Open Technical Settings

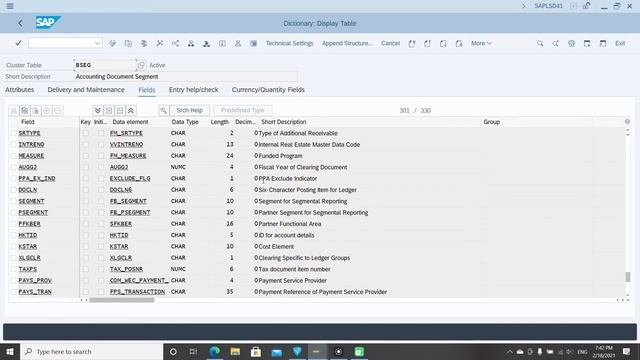(289, 43)
